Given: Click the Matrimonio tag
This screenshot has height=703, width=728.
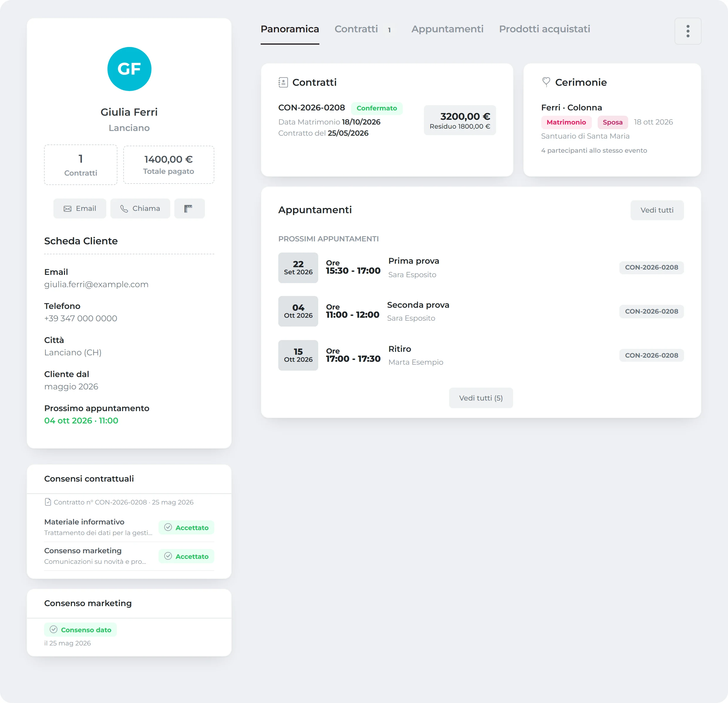Looking at the screenshot, I should [566, 122].
